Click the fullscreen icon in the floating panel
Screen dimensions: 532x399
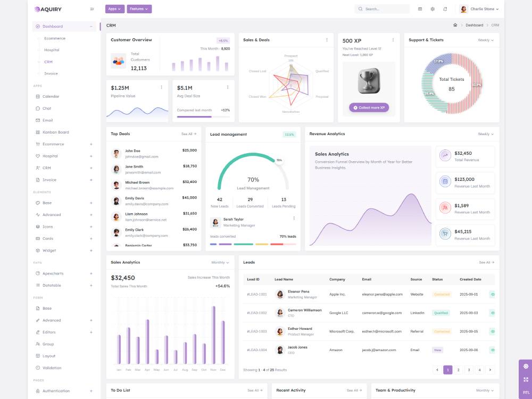pos(526,379)
